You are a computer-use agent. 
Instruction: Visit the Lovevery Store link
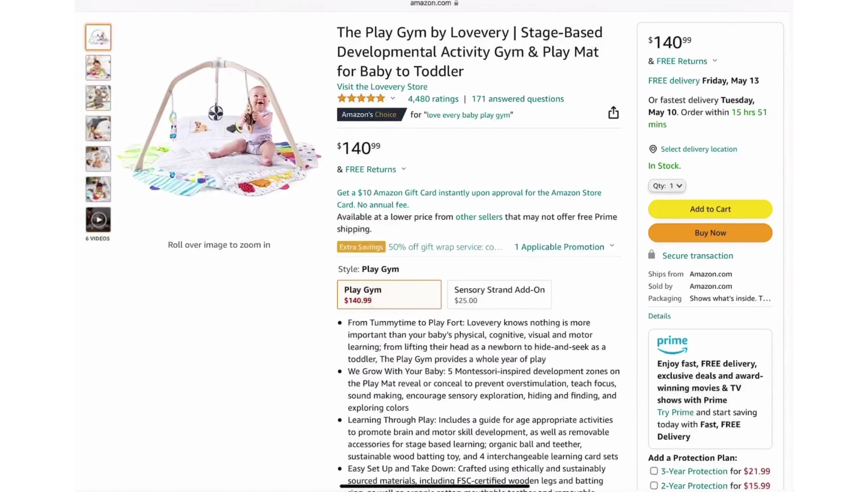pos(382,87)
